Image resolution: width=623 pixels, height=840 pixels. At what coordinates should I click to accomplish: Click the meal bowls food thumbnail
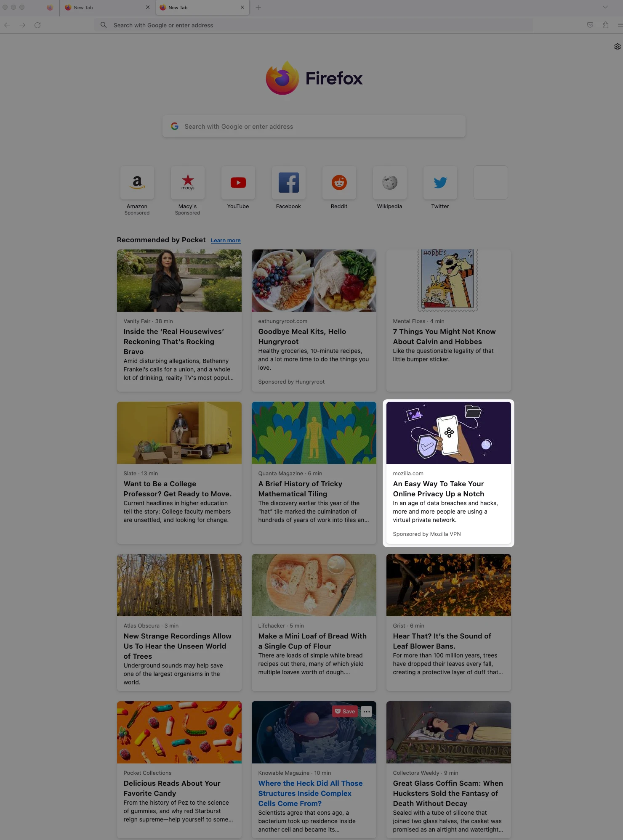[314, 281]
